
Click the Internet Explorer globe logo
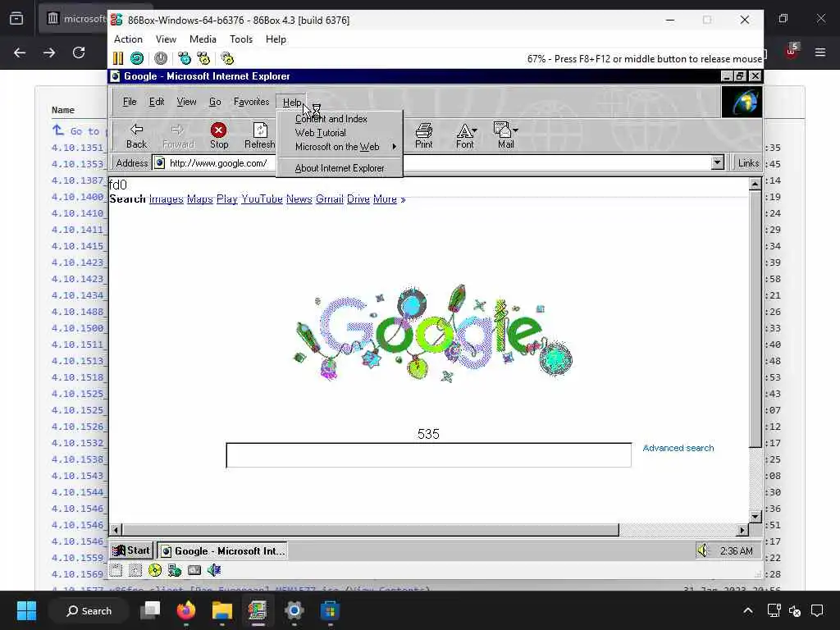coord(742,102)
